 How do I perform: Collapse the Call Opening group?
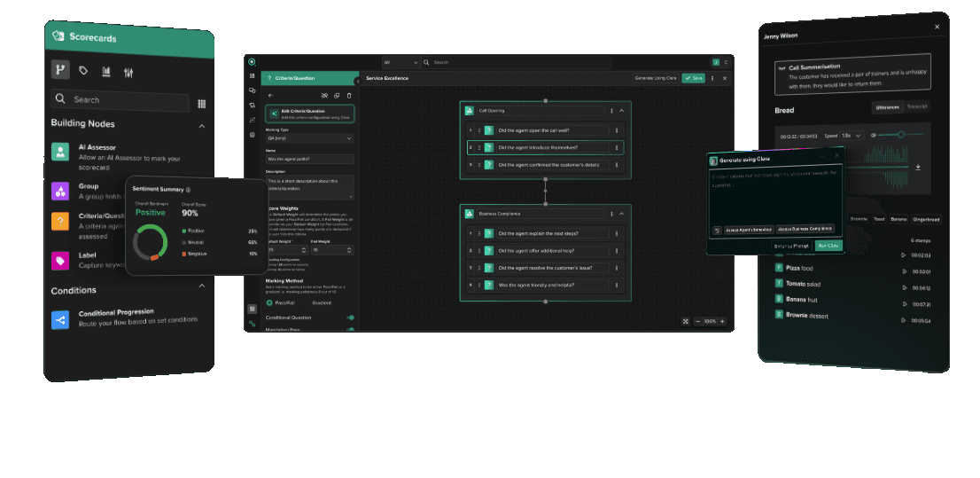(x=622, y=111)
